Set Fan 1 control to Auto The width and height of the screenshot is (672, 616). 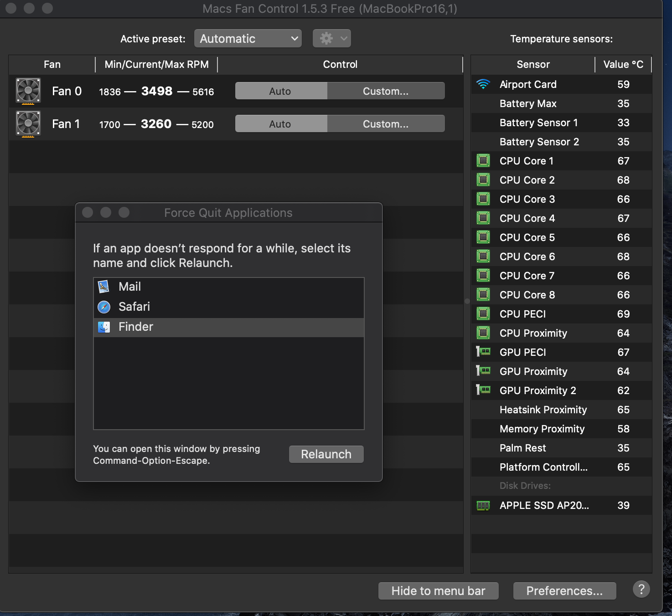[281, 124]
